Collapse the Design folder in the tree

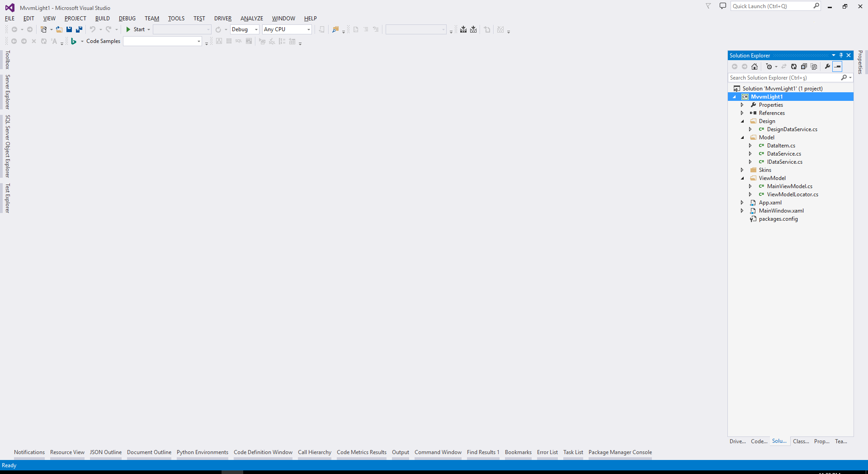coord(742,121)
